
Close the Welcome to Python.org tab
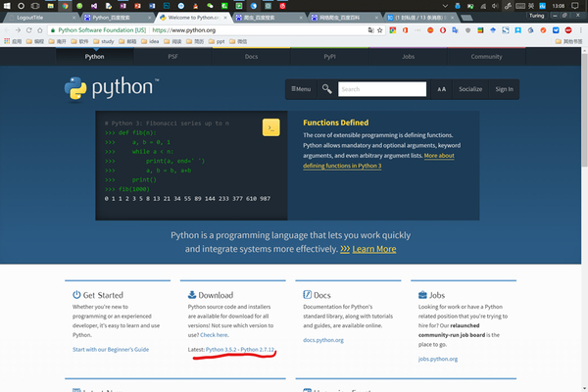(x=225, y=18)
